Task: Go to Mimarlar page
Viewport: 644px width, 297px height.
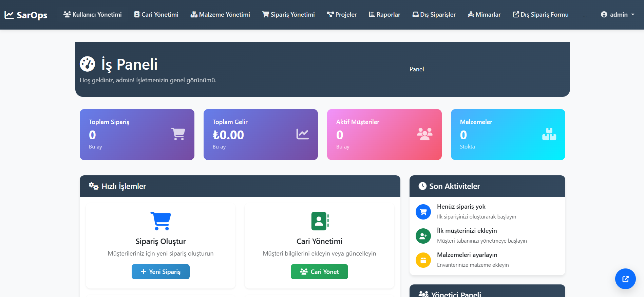Action: [484, 15]
